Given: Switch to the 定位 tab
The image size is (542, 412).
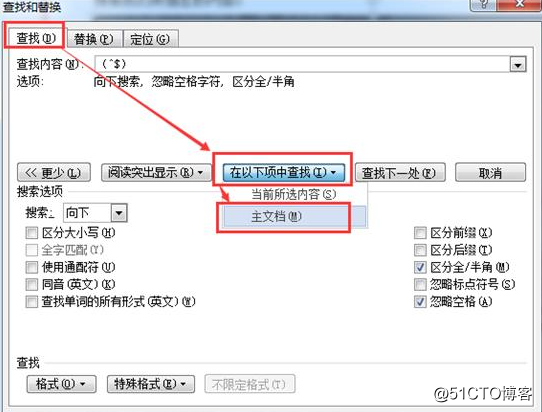Looking at the screenshot, I should click(x=150, y=39).
